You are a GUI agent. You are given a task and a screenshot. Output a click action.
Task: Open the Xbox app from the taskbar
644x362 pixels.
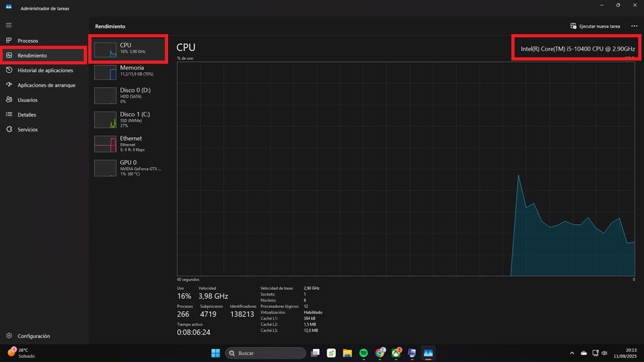point(396,353)
